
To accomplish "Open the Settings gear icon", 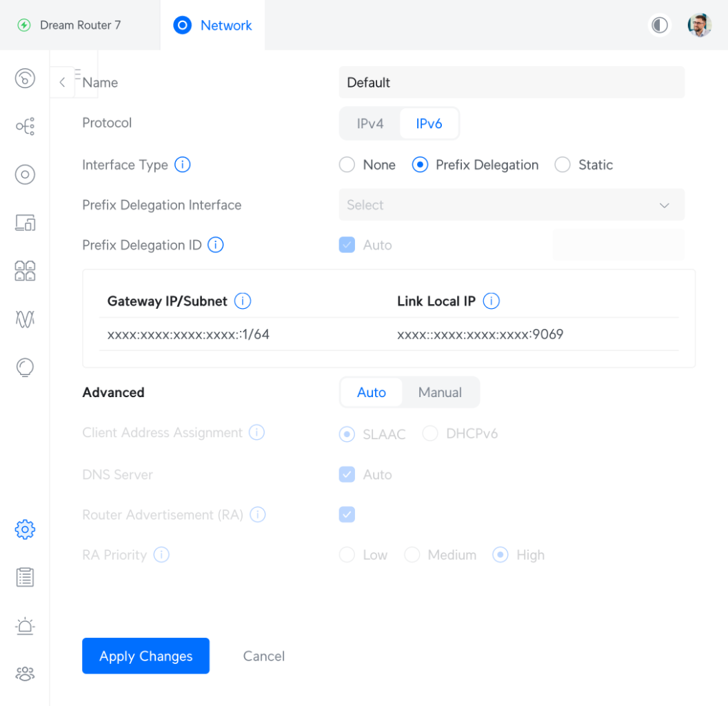I will coord(25,529).
